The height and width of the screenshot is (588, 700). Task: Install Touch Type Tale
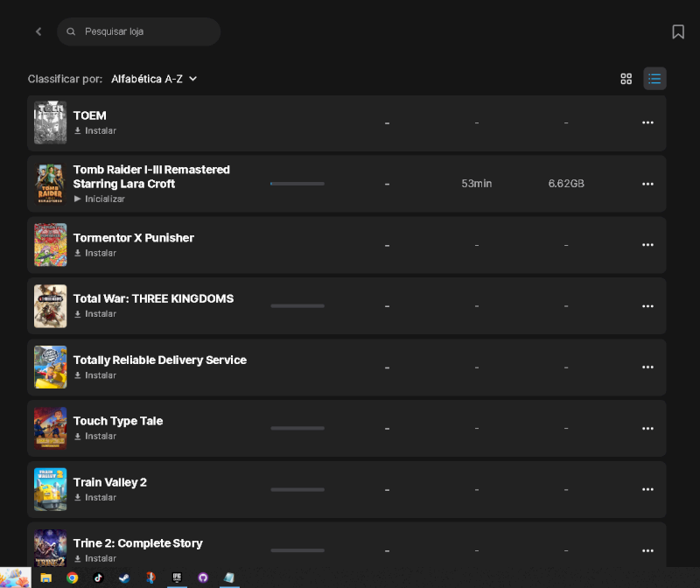tap(95, 437)
